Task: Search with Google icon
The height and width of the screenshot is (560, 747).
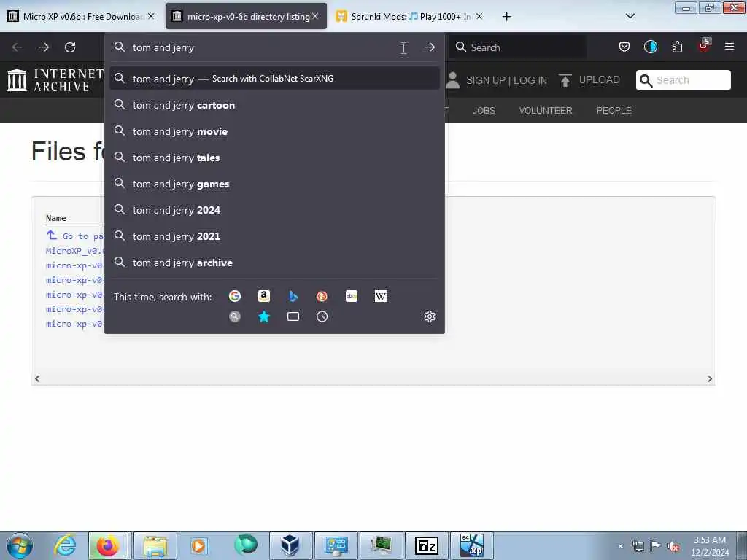Action: [x=235, y=296]
